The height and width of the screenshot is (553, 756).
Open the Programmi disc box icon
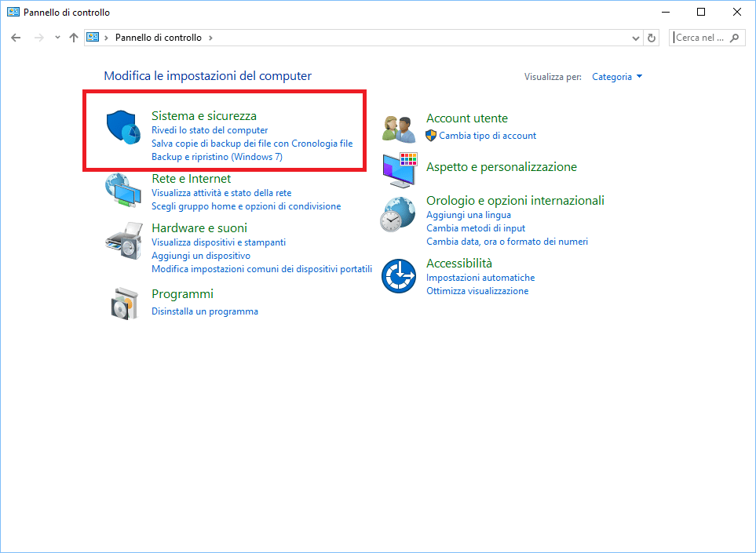point(124,304)
